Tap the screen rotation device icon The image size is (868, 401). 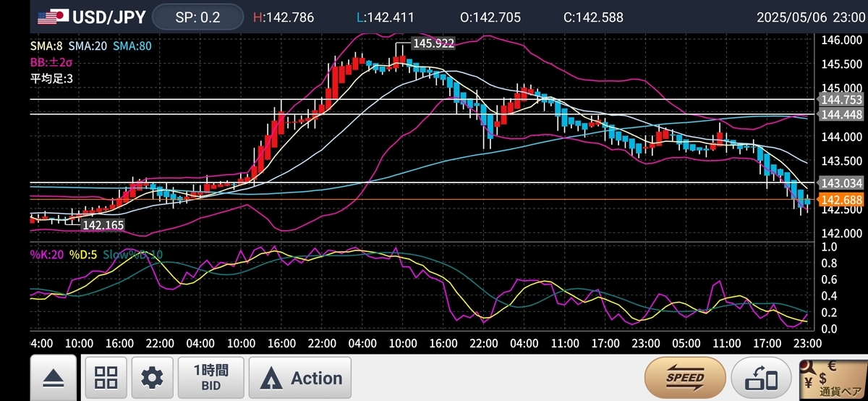(x=762, y=378)
